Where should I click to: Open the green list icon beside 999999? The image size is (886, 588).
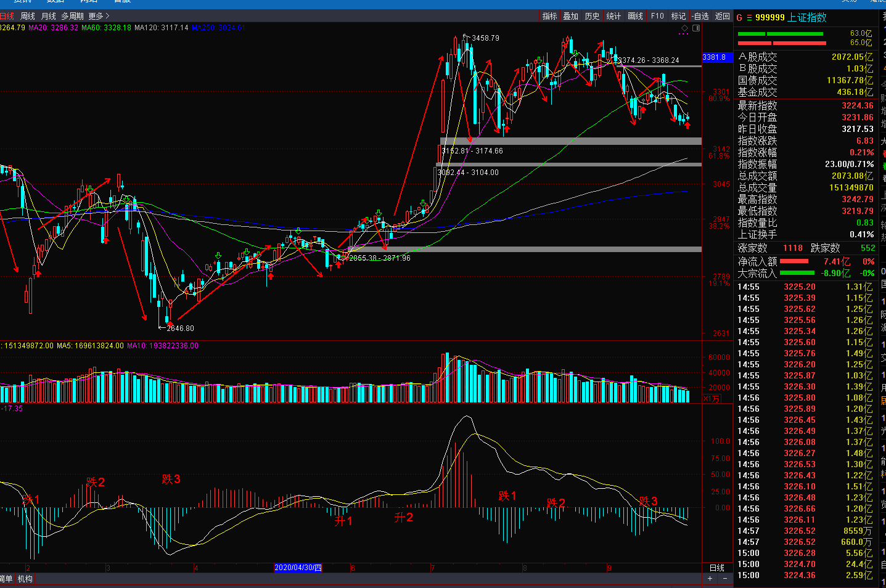click(x=749, y=18)
